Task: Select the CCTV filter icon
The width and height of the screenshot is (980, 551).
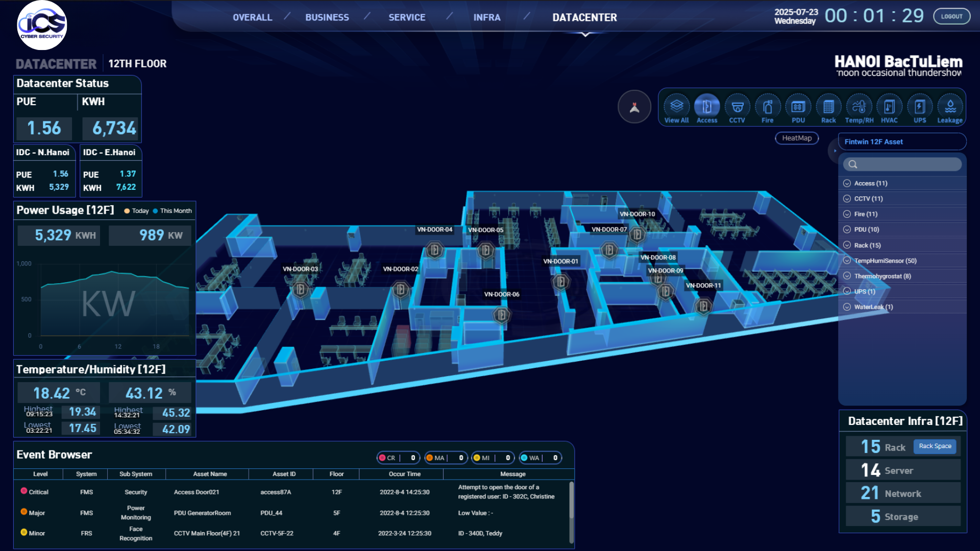Action: 737,107
